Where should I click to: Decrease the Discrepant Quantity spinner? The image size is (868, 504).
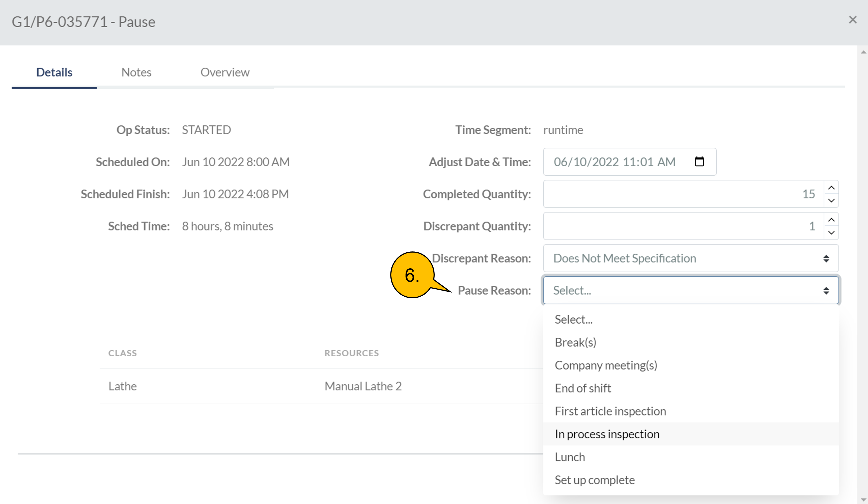point(831,233)
